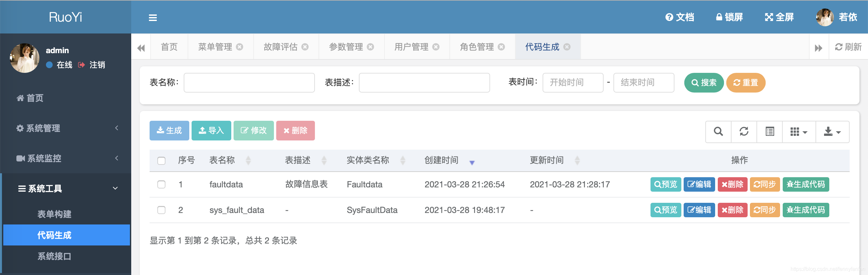Open the 文档 help documentation
This screenshot has height=275, width=868.
680,17
